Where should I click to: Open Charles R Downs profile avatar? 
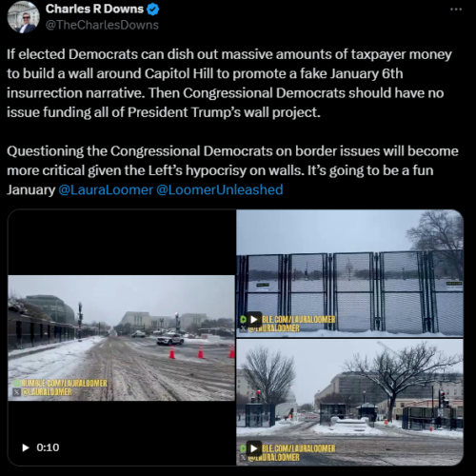point(23,17)
